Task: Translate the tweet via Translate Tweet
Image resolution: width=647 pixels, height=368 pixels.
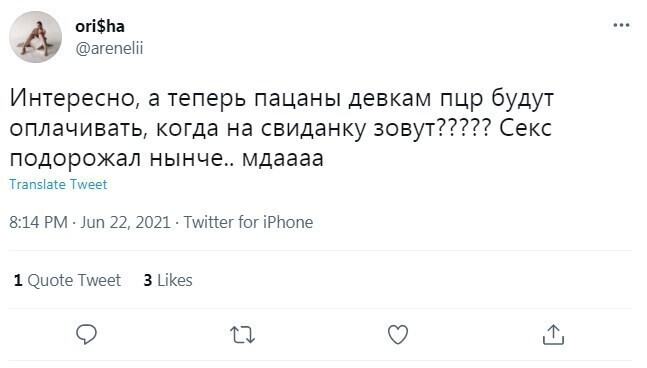Action: click(x=58, y=184)
